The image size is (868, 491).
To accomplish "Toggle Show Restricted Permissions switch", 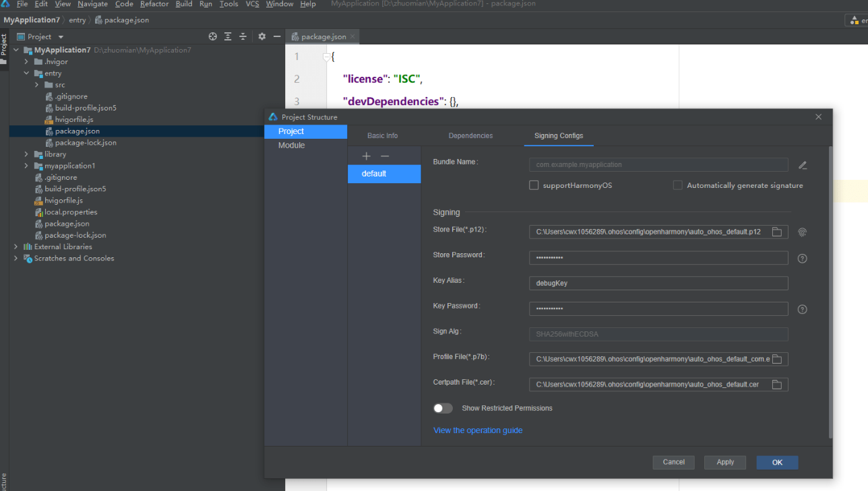I will (443, 407).
